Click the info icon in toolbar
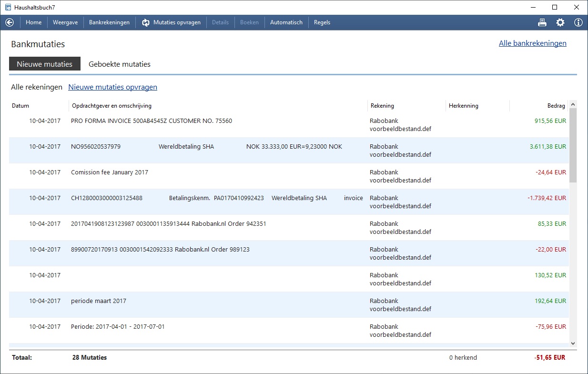The height and width of the screenshot is (374, 588). point(578,22)
